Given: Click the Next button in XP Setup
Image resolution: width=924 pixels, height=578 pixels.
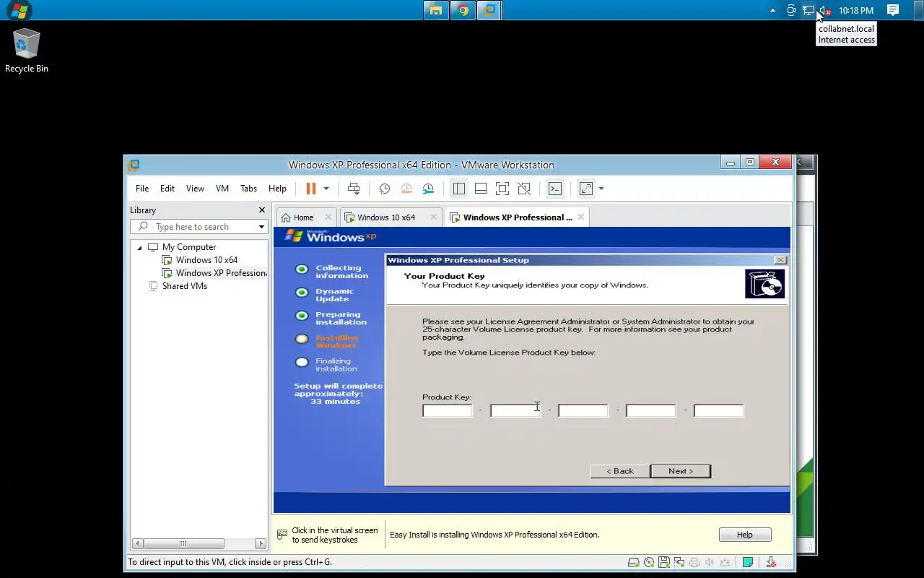Looking at the screenshot, I should 681,471.
